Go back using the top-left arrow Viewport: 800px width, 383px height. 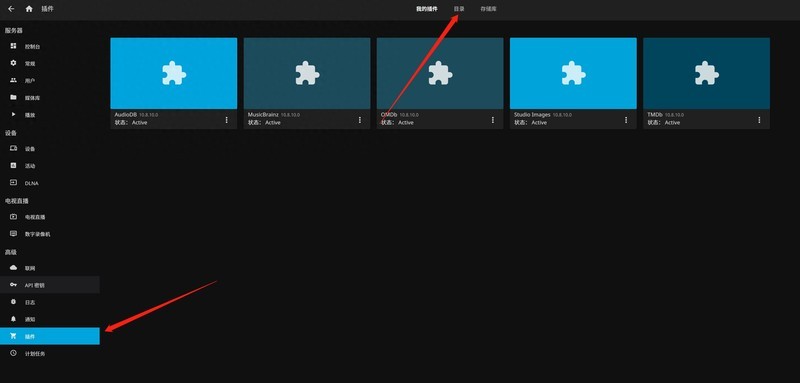point(11,9)
